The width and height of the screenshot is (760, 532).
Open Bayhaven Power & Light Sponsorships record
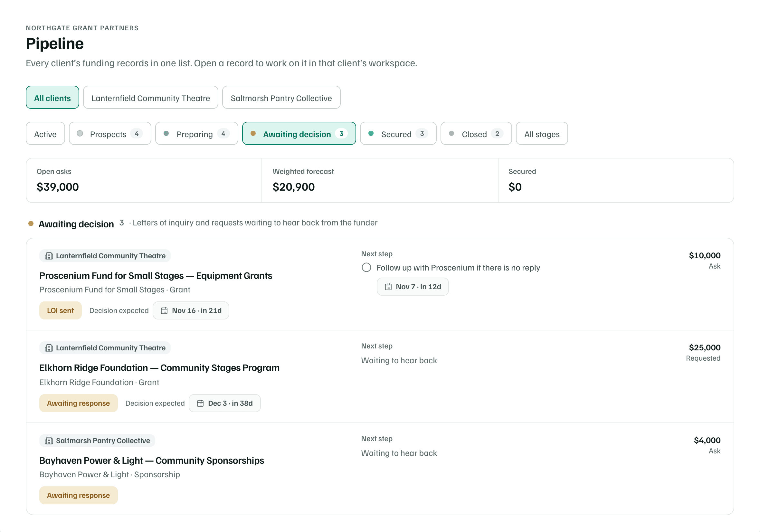click(152, 461)
